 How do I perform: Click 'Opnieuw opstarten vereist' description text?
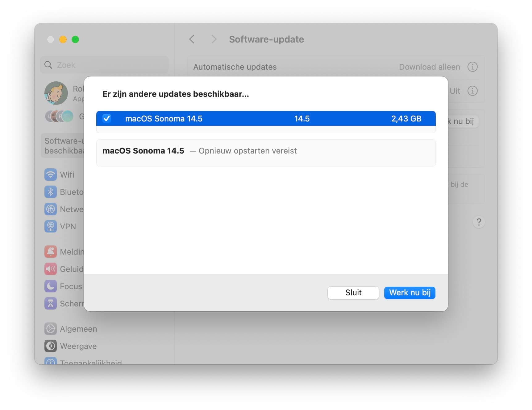247,151
